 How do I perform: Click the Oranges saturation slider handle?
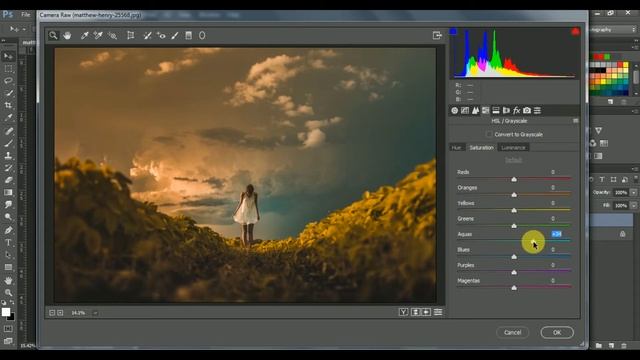[x=514, y=195]
